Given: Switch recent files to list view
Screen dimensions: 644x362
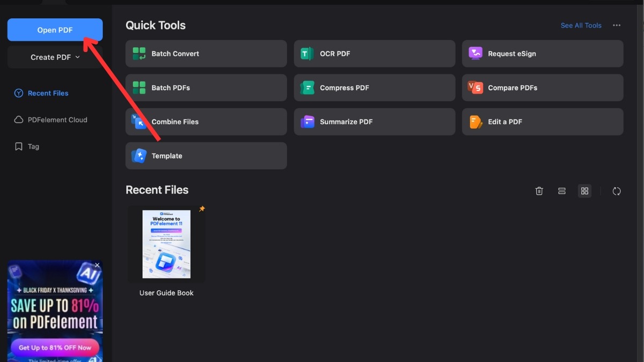Looking at the screenshot, I should (x=562, y=191).
